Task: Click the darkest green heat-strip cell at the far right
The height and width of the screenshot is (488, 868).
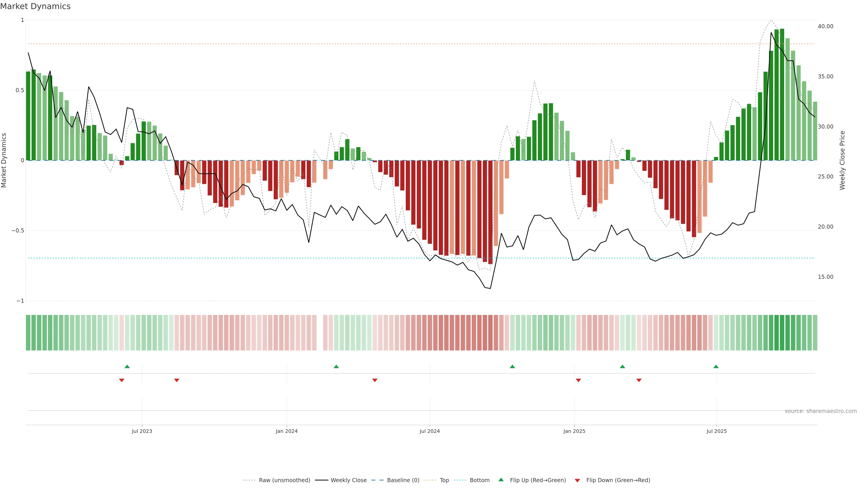Action: (782, 333)
